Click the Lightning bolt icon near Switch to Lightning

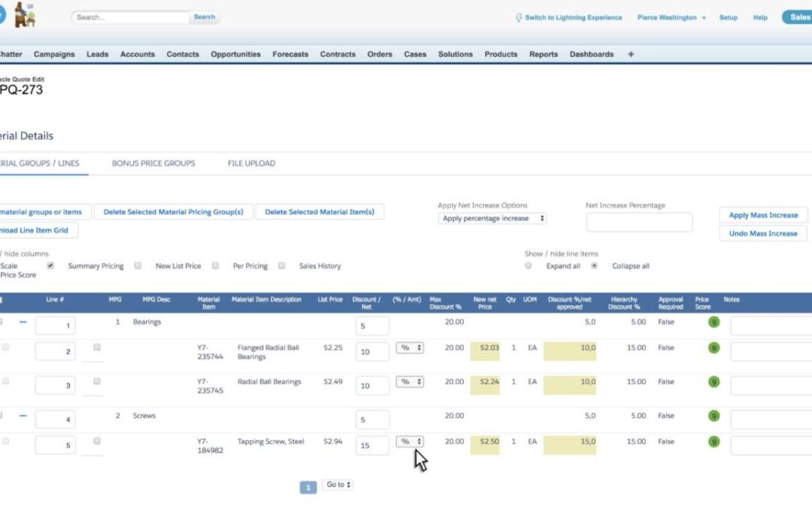click(x=518, y=17)
